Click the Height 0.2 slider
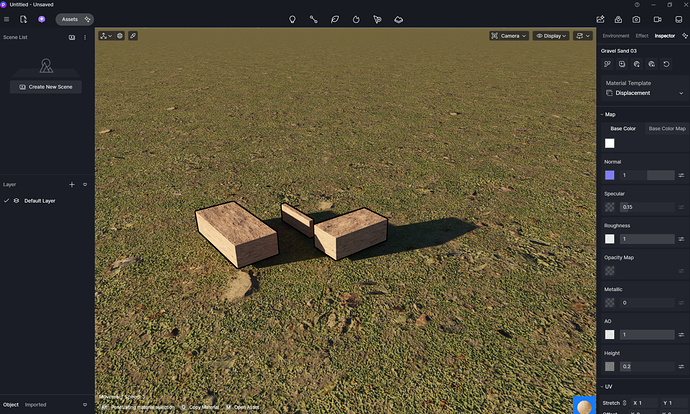This screenshot has height=414, width=690. click(647, 366)
